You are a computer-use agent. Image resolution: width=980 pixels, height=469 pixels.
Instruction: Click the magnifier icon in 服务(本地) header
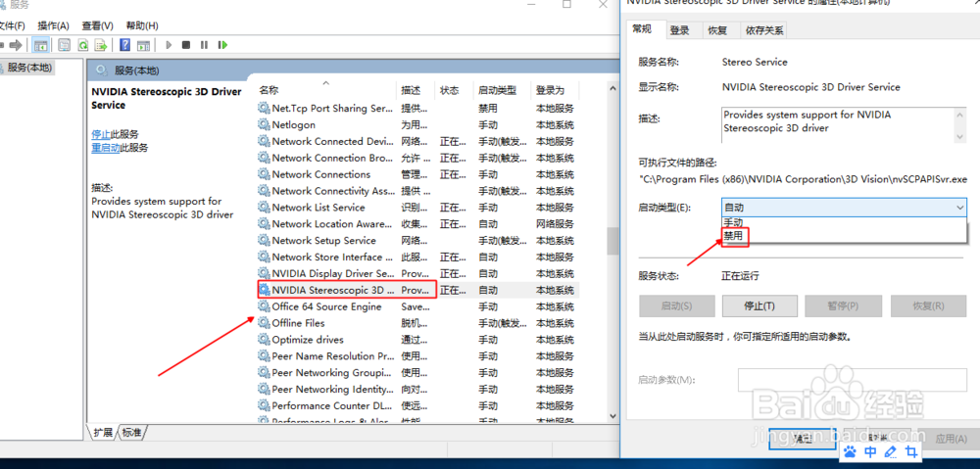point(101,70)
